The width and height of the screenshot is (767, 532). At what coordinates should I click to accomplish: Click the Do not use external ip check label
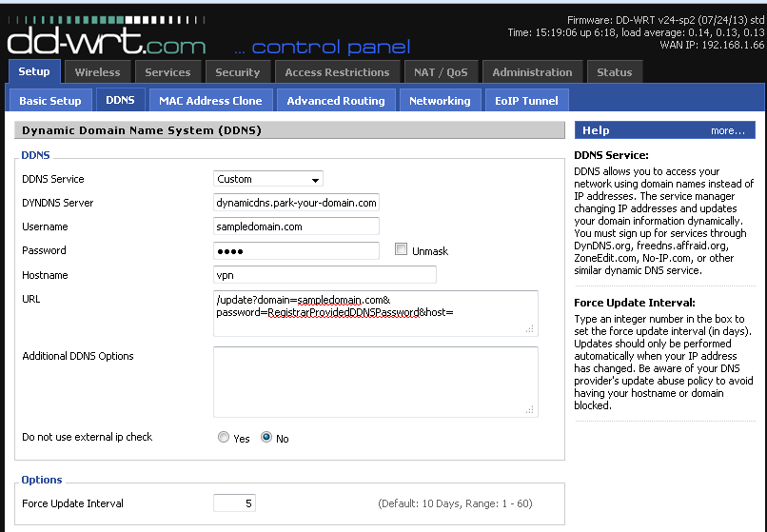[x=87, y=437]
